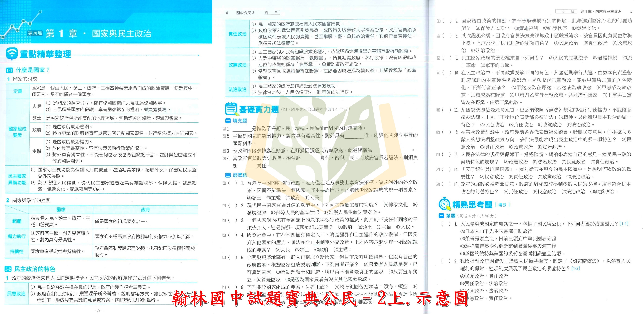Viewport: 644px width, 314px height.
Task: Click the 民主國家具備功能 row label
Action: pyautogui.click(x=17, y=179)
